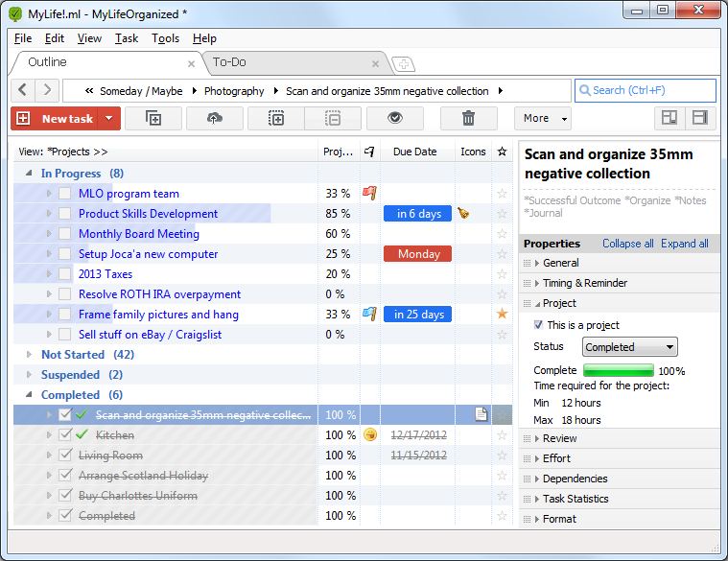Uncheck the Kitchen task checkbox
Viewport: 728px width, 561px height.
click(65, 434)
